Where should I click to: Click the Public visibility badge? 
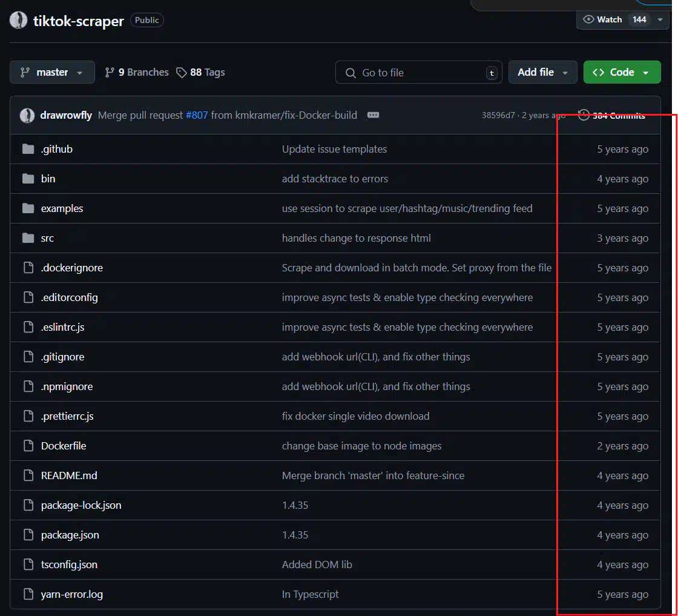tap(147, 20)
